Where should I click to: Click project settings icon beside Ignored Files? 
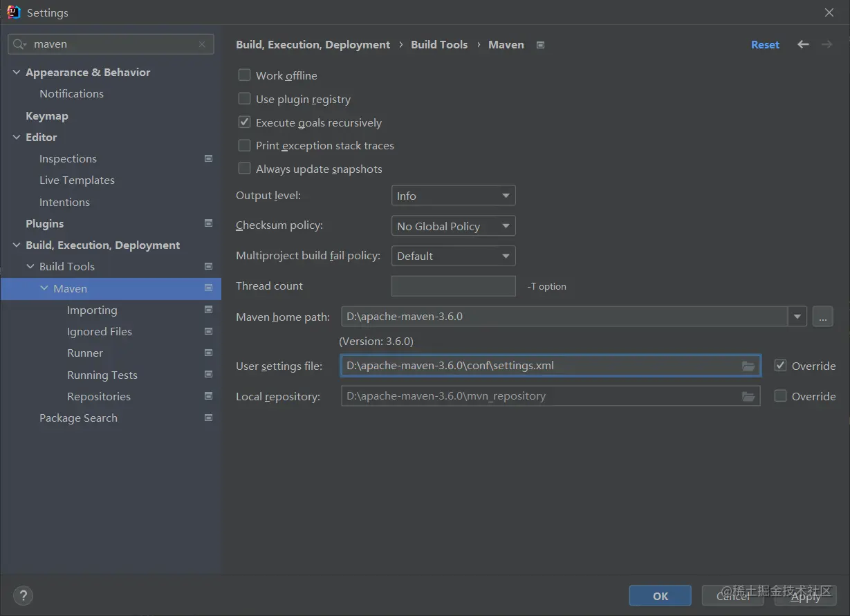(209, 331)
